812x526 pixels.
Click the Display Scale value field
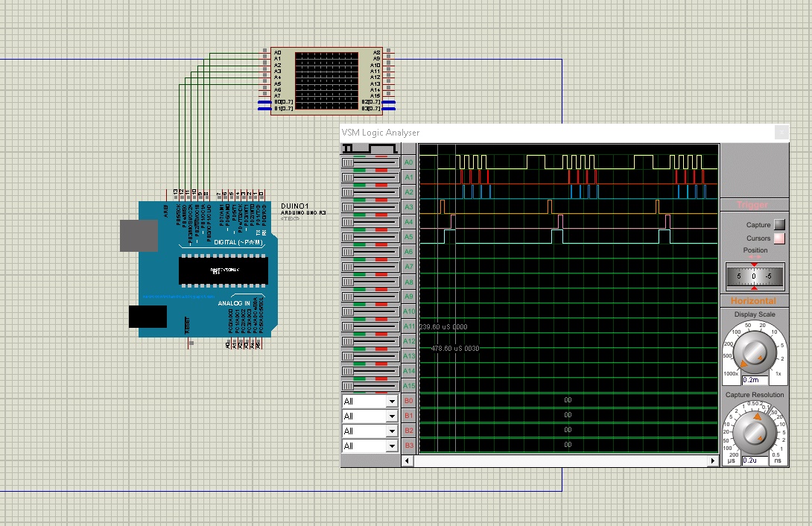755,380
